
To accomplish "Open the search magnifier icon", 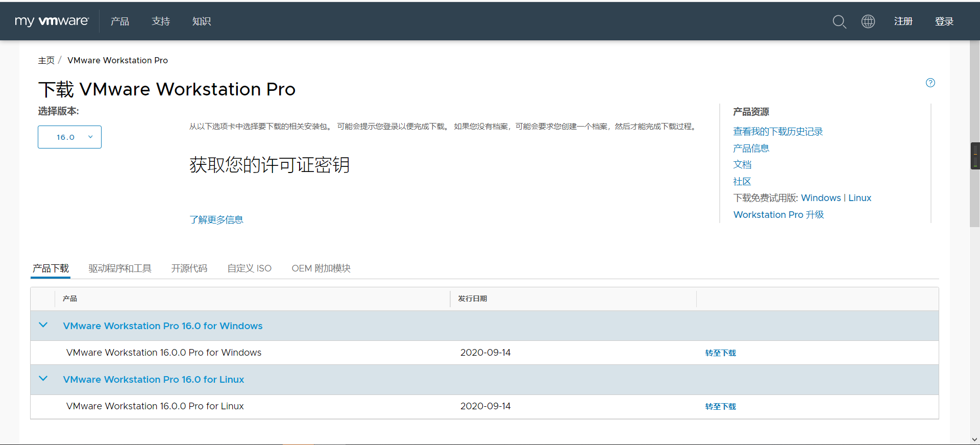I will (839, 21).
